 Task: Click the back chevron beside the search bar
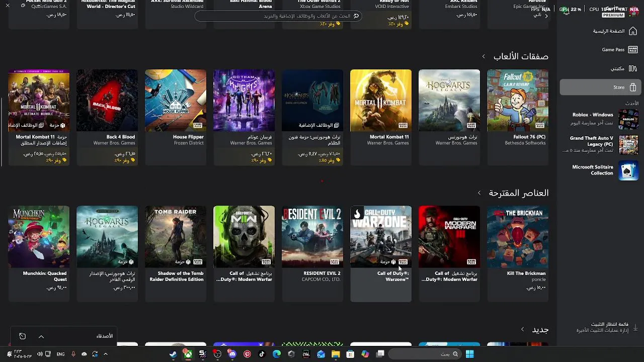pyautogui.click(x=546, y=16)
